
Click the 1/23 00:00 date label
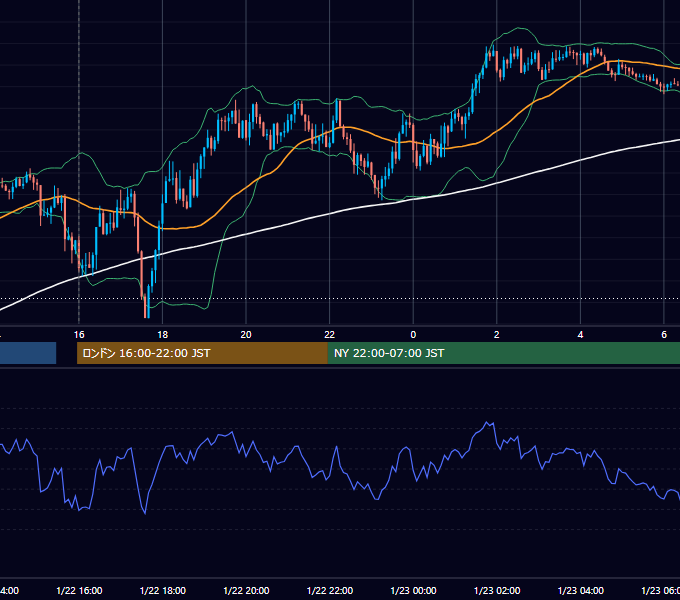pyautogui.click(x=413, y=591)
